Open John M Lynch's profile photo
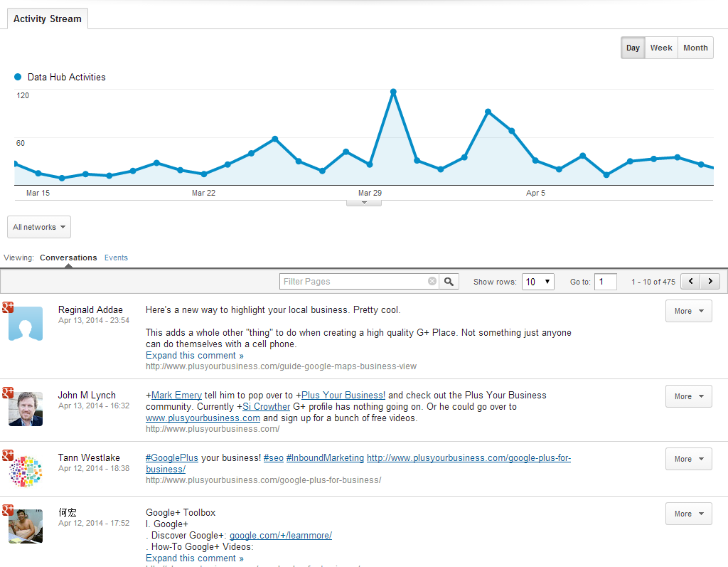The width and height of the screenshot is (728, 567). click(x=26, y=409)
